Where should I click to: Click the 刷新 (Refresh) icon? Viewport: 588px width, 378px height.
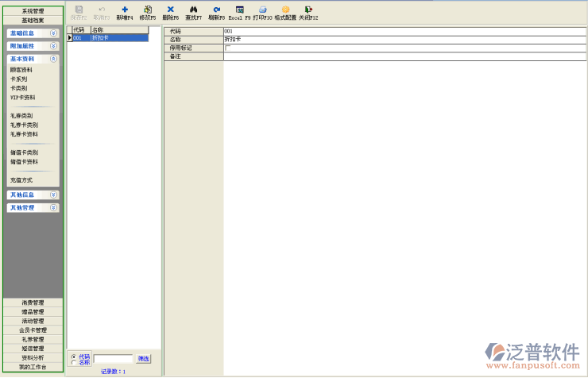click(x=216, y=10)
